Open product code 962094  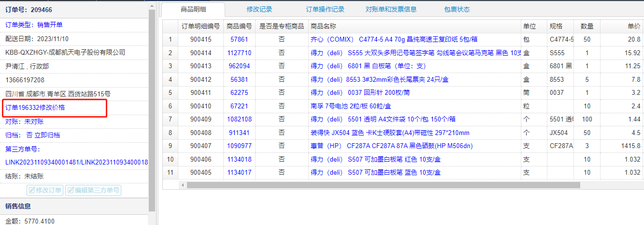239,66
